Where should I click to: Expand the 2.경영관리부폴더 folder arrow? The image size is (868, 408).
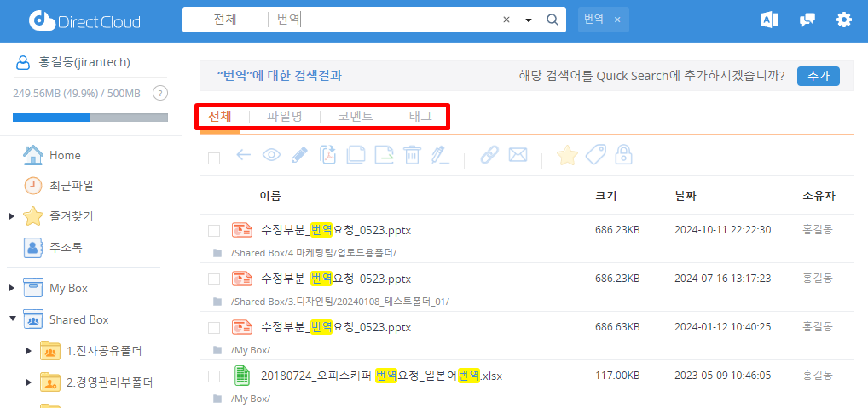(29, 382)
